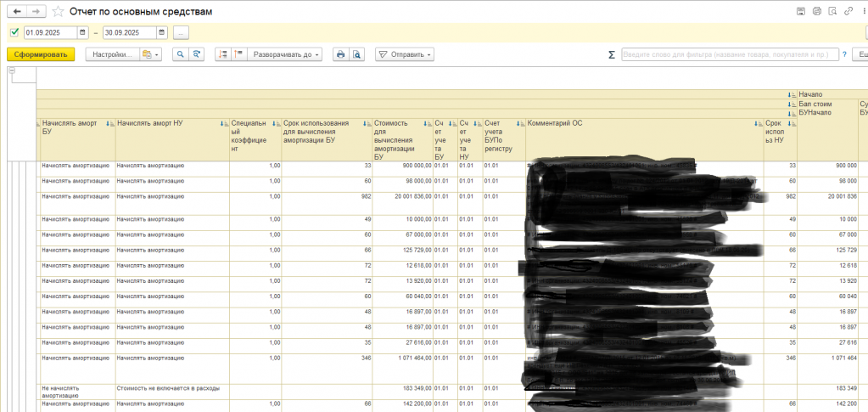Collapse the report group with minus box

[12, 71]
